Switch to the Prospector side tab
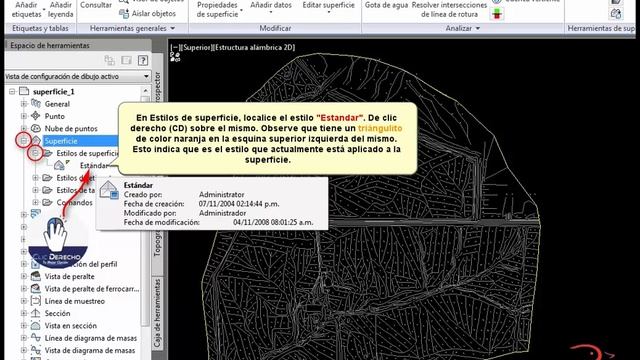640x360 pixels. (158, 87)
